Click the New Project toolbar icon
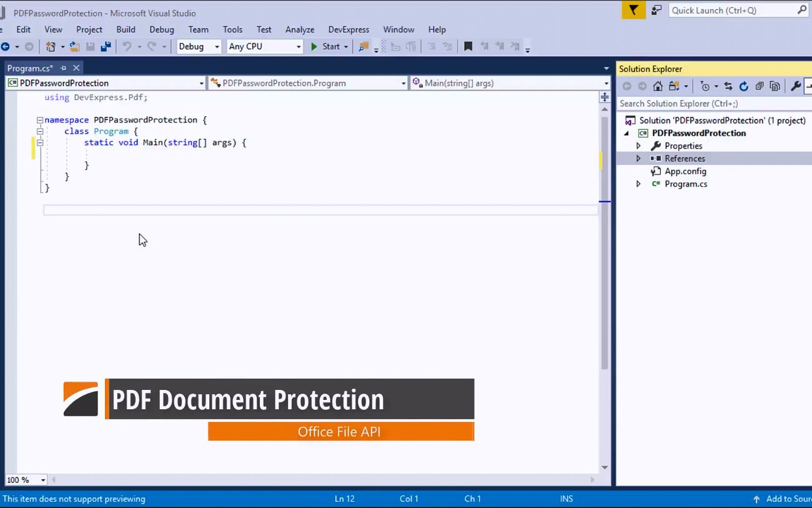Screen dimensions: 812x508 [51, 47]
